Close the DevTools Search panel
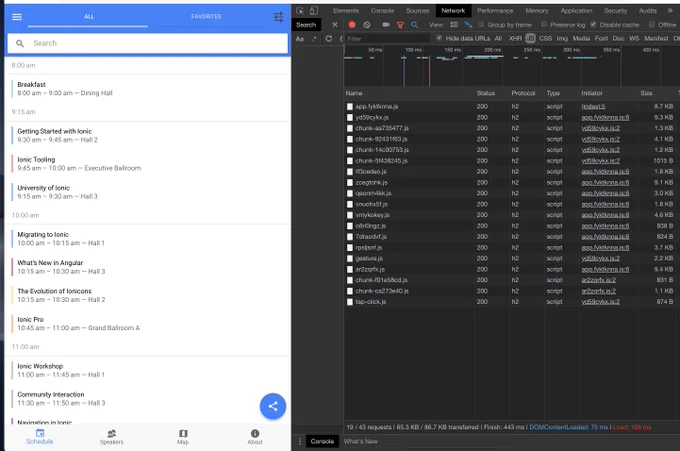 [x=335, y=25]
